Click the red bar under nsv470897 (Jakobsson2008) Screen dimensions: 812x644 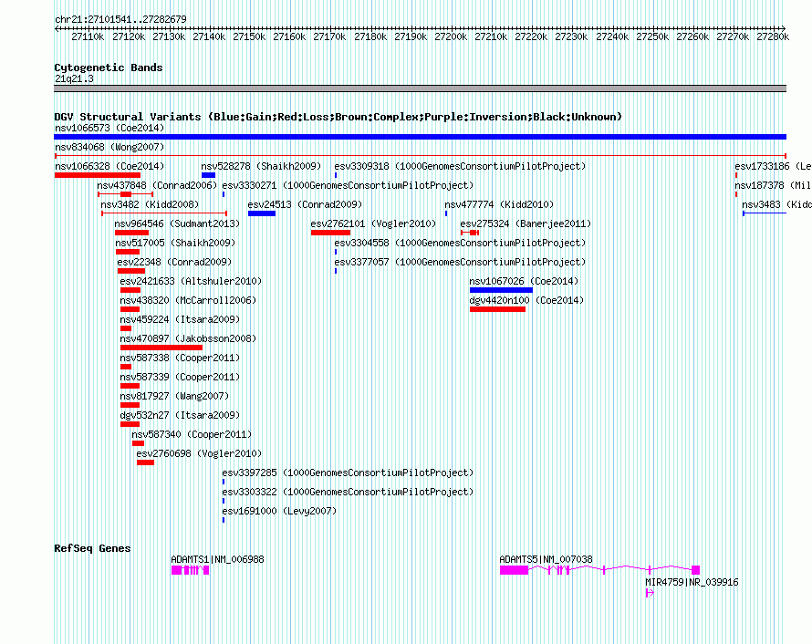point(161,348)
